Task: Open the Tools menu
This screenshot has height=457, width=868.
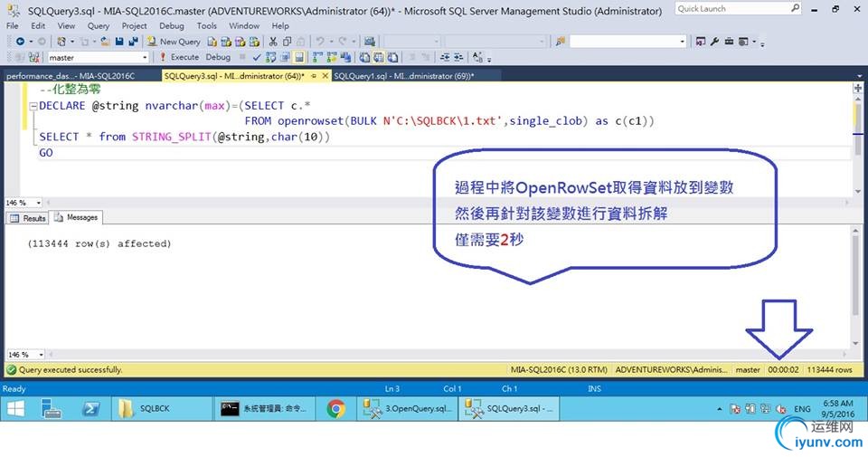Action: tap(206, 25)
